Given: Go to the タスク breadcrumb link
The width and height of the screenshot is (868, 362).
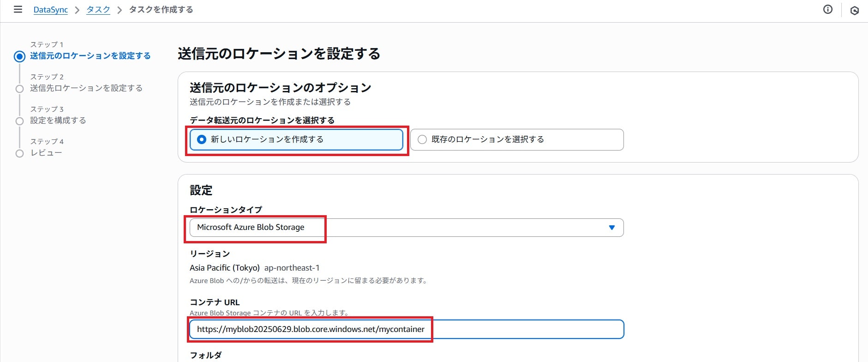Looking at the screenshot, I should pyautogui.click(x=98, y=10).
